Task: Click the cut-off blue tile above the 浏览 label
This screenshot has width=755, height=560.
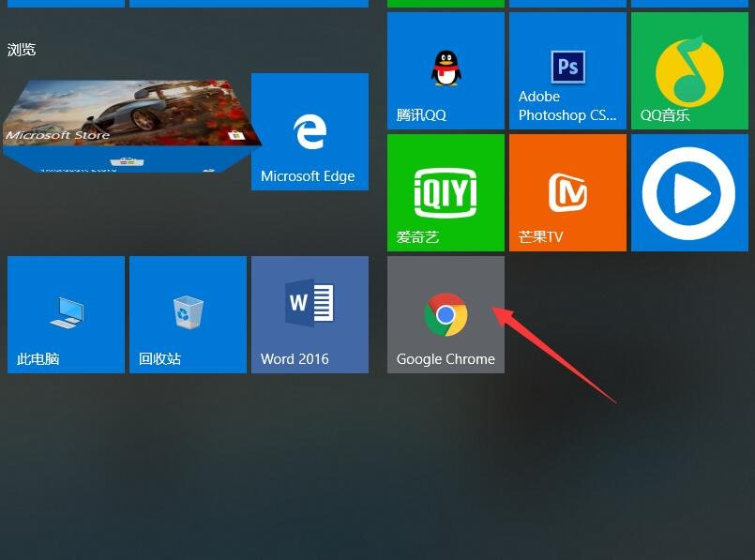Action: [x=66, y=3]
